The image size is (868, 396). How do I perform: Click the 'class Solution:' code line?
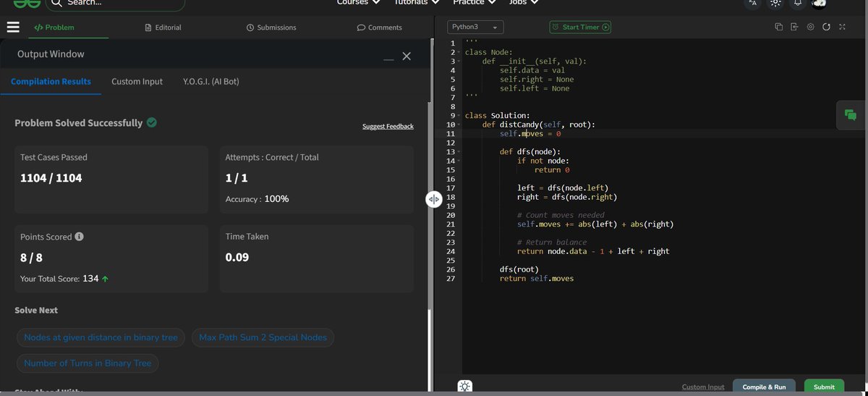498,116
